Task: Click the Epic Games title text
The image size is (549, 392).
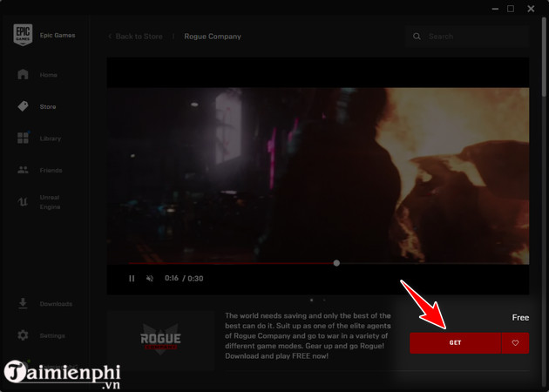Action: click(58, 36)
